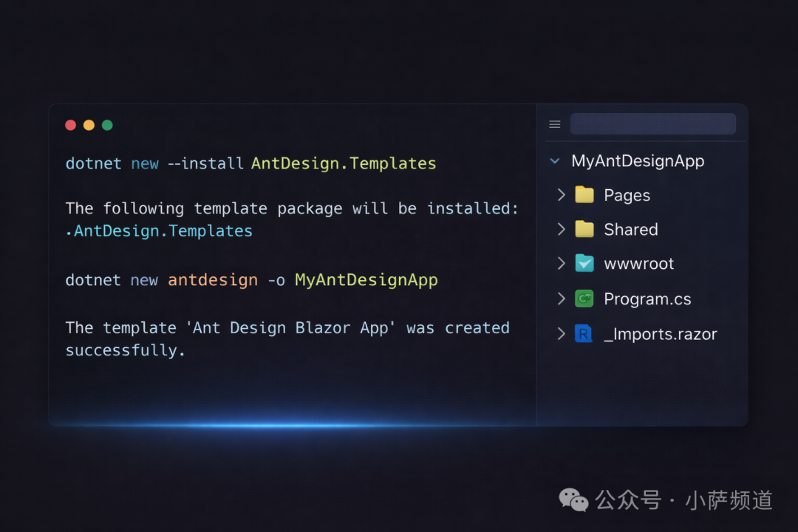This screenshot has width=798, height=532.
Task: Select the Pages yellow folder icon
Action: point(584,194)
